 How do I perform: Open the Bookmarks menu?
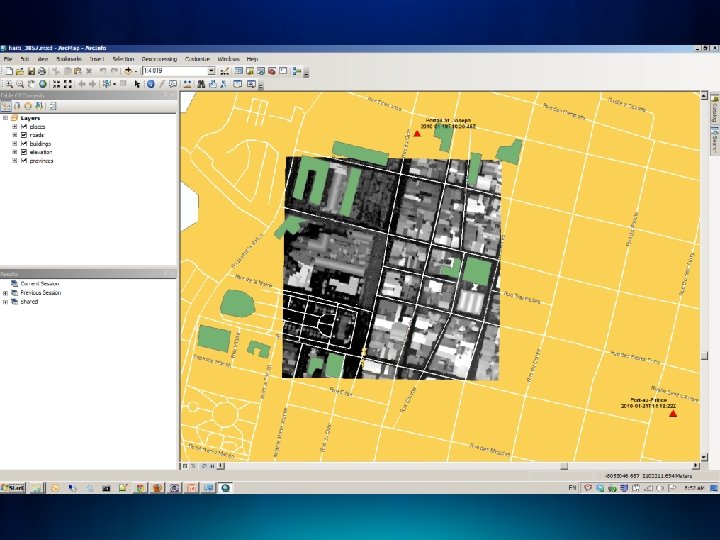point(69,59)
